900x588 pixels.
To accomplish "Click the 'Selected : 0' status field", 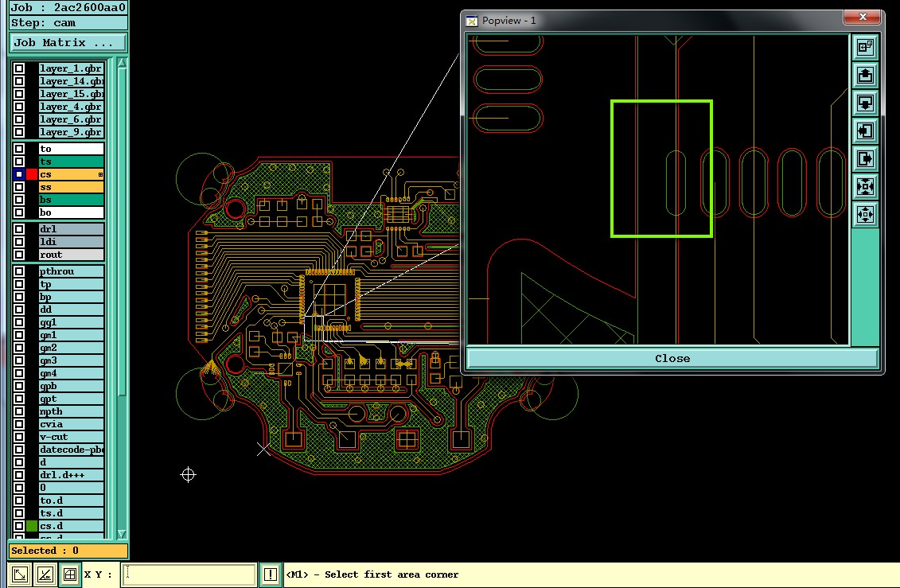I will tap(68, 551).
